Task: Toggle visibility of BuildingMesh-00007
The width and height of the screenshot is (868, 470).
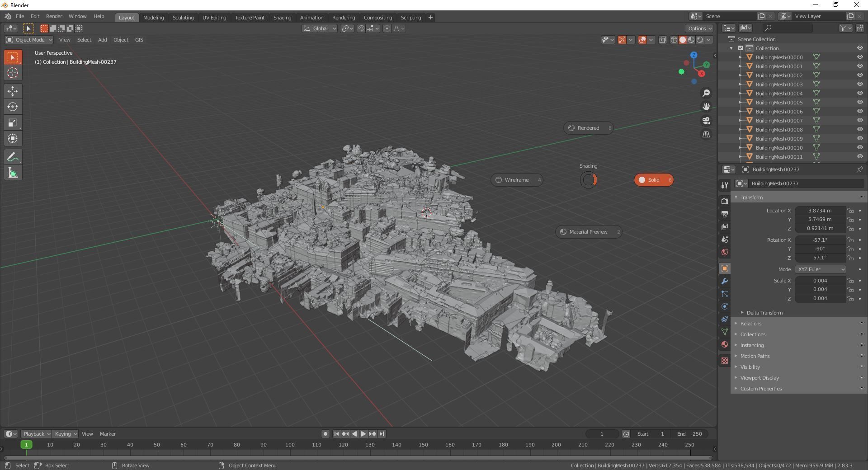Action: [860, 121]
